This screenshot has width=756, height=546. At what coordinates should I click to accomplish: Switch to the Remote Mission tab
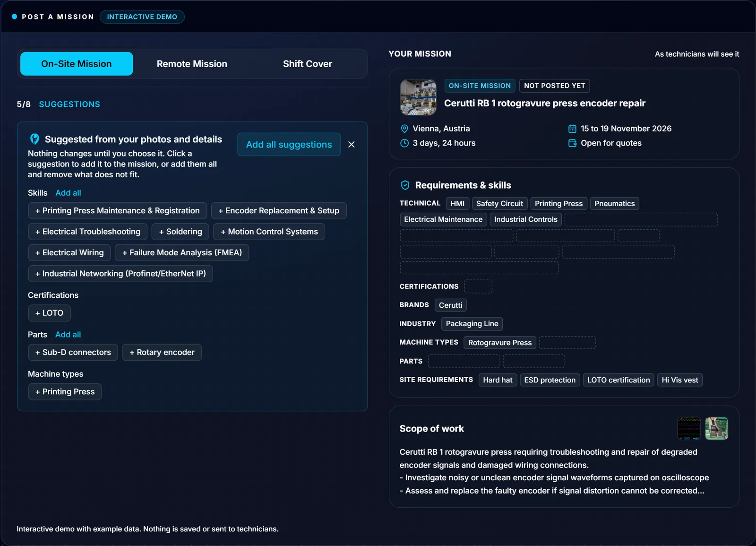pyautogui.click(x=192, y=64)
